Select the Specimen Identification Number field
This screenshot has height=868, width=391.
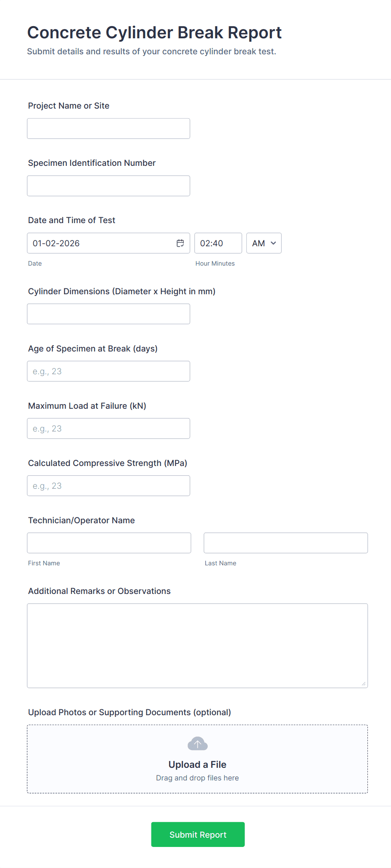tap(108, 186)
